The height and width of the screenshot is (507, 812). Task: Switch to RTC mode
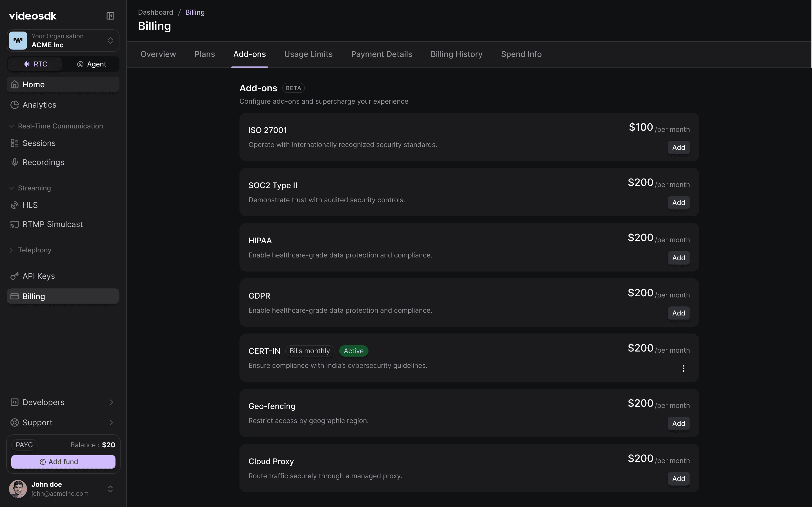click(35, 64)
